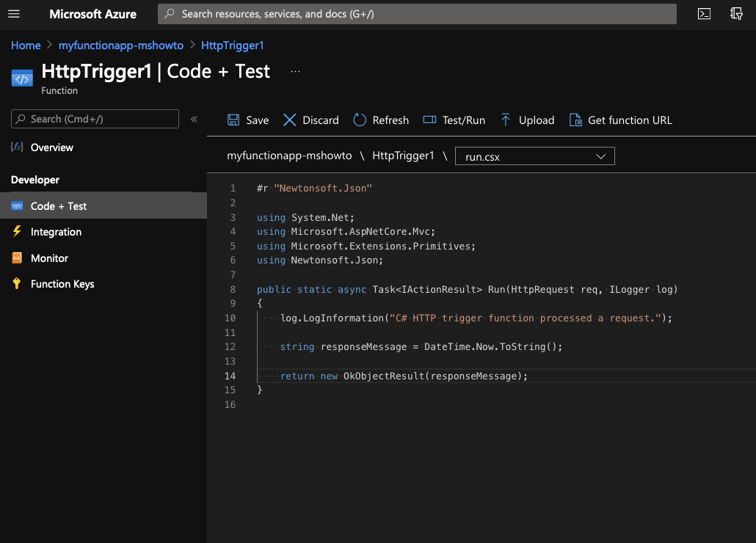Click the closing brace on line 15
Viewport: 756px width, 543px height.
260,390
